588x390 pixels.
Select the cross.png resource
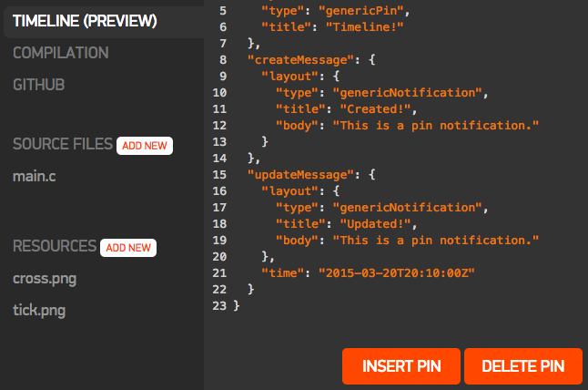pos(39,279)
